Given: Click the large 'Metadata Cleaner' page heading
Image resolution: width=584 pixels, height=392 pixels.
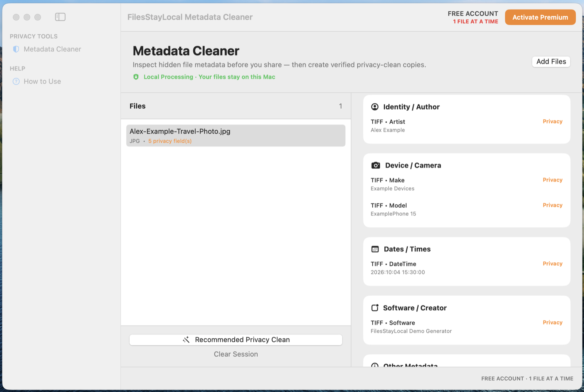Looking at the screenshot, I should [x=186, y=51].
